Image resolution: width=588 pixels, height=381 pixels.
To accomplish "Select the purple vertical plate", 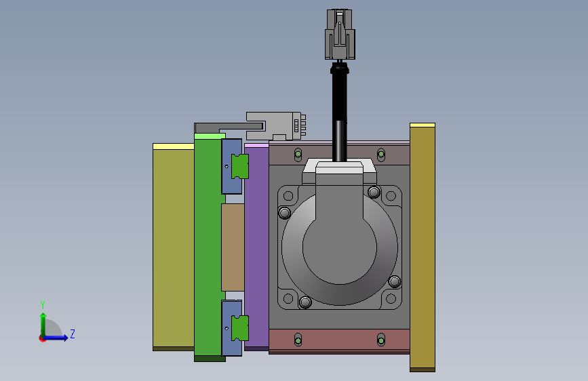I will click(x=256, y=247).
